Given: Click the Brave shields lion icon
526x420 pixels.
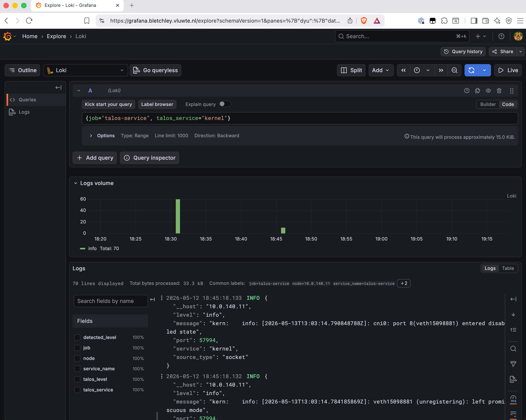Looking at the screenshot, I should 364,21.
